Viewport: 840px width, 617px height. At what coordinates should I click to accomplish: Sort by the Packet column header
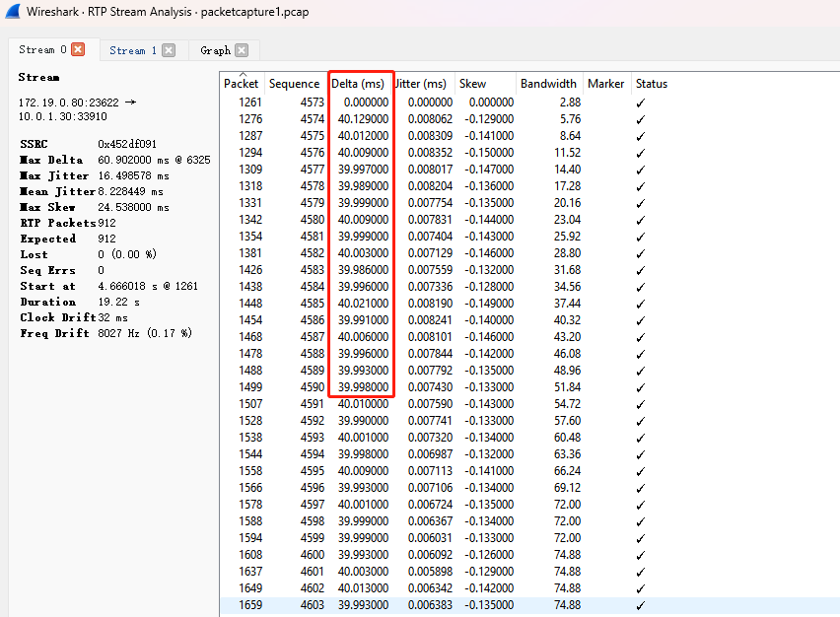(x=242, y=84)
